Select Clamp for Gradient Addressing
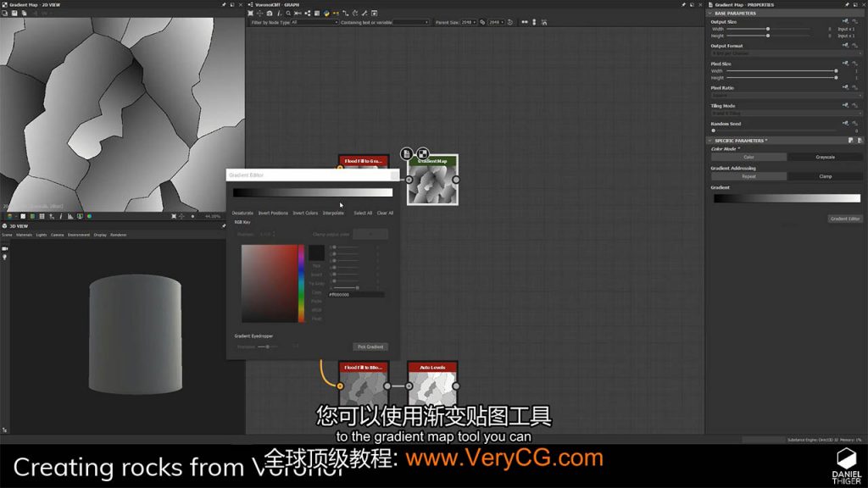The width and height of the screenshot is (868, 488). click(825, 176)
